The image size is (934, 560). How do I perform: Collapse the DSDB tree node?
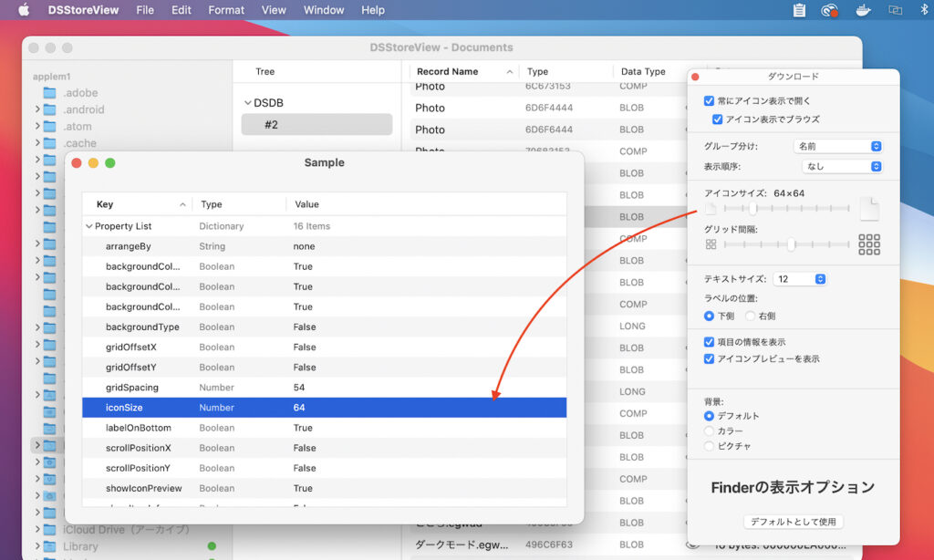click(x=248, y=103)
